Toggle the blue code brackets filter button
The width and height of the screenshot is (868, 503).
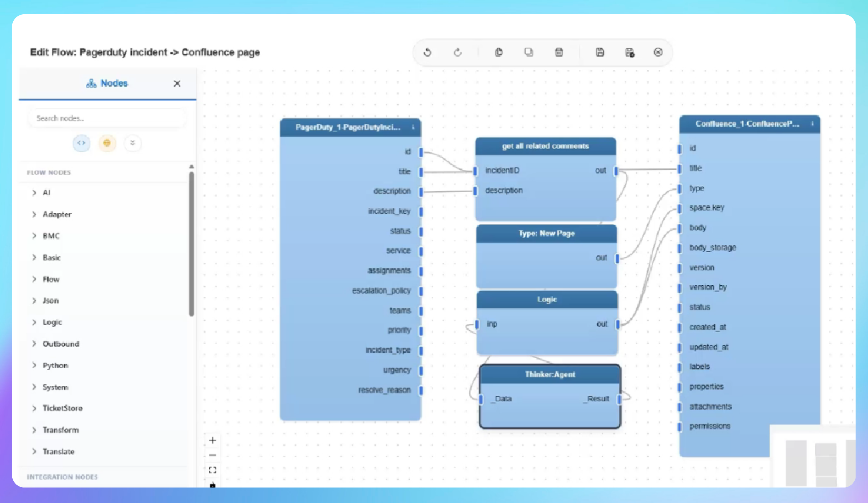click(x=81, y=143)
